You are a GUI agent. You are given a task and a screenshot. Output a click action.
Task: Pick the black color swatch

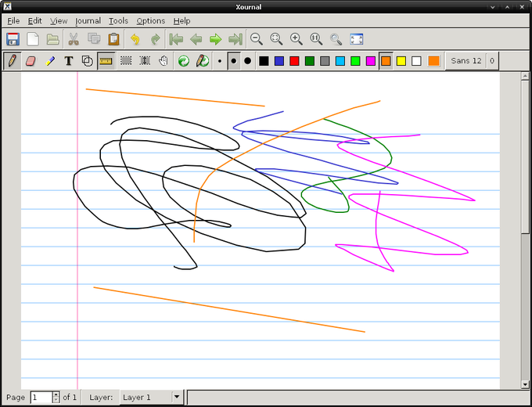point(264,61)
